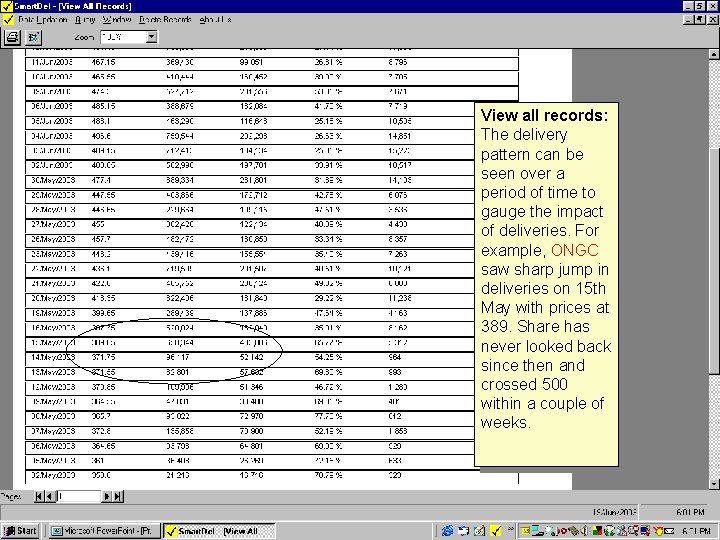Click the status bar date field

click(614, 512)
